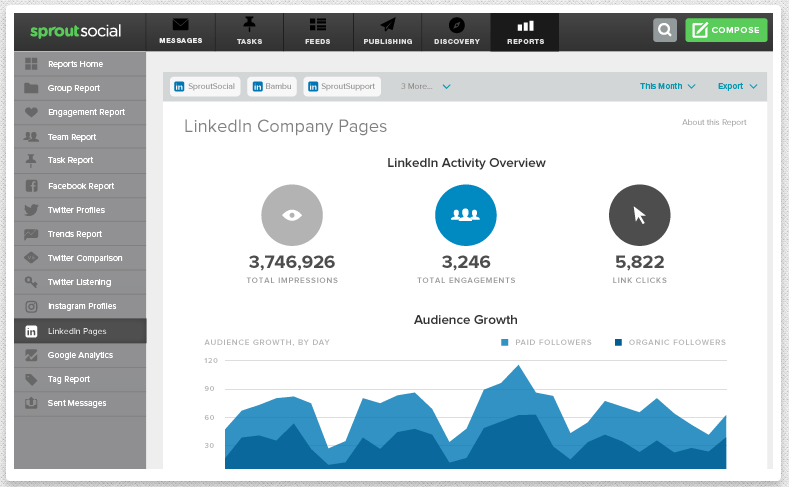Open the Tasks pushpin icon
This screenshot has height=487, width=789.
[x=249, y=24]
